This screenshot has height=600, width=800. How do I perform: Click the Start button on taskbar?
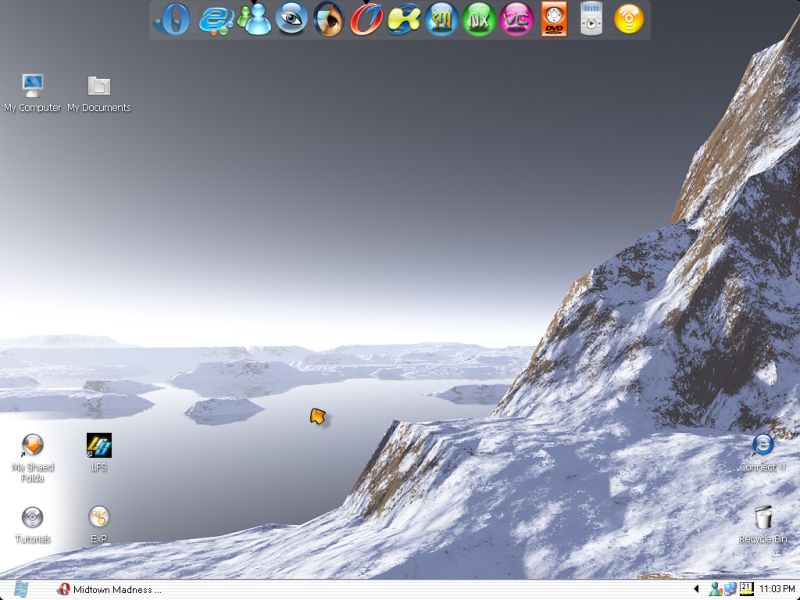pos(21,589)
